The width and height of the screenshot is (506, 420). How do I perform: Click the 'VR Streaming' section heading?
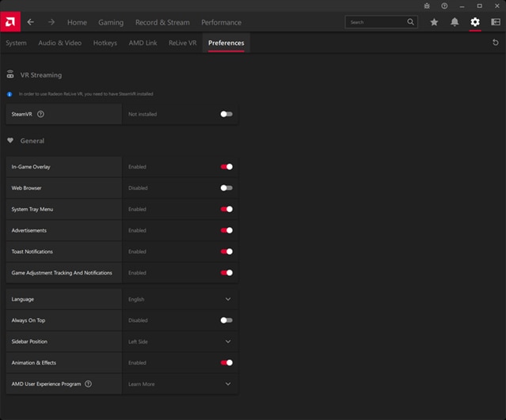point(41,75)
